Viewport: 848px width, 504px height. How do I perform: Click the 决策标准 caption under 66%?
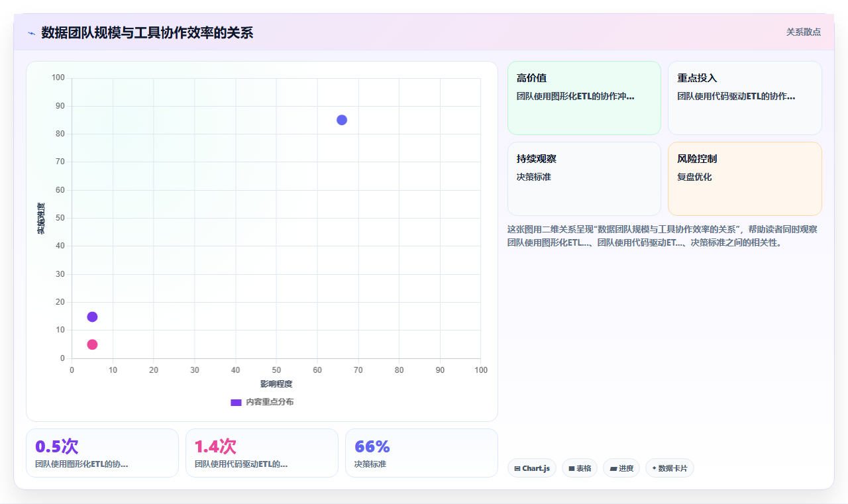point(370,464)
